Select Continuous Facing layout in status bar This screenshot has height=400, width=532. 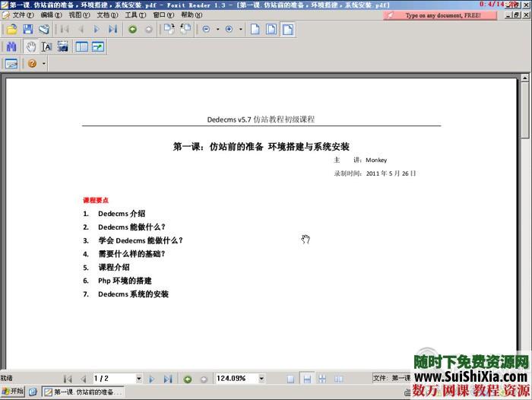pos(323,379)
